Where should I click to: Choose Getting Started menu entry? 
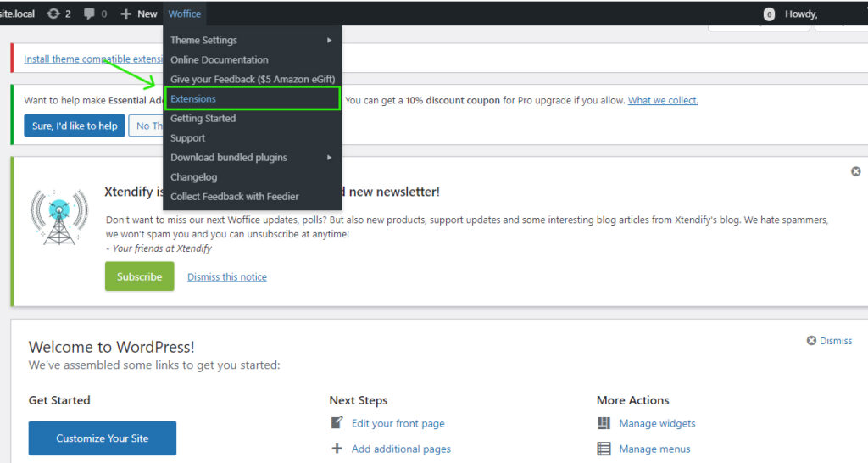pos(203,119)
